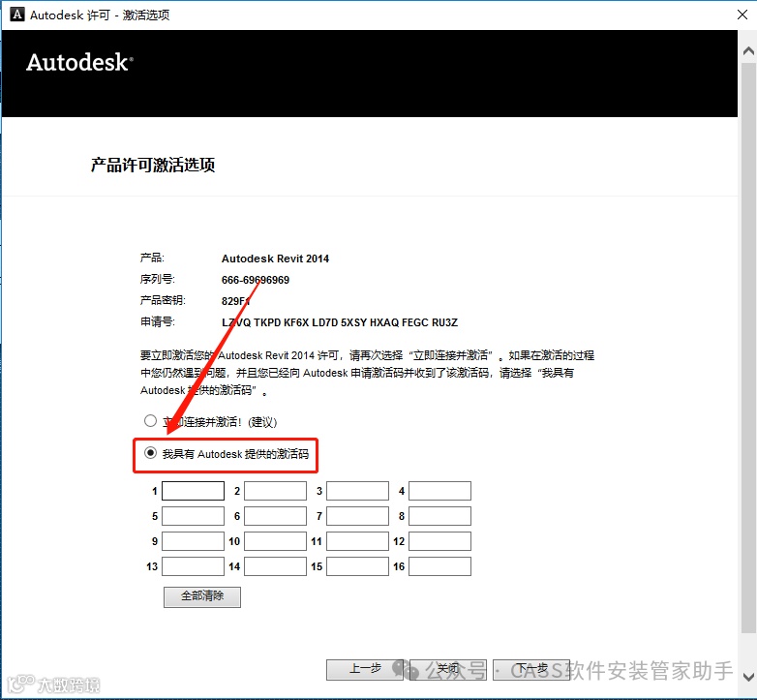The width and height of the screenshot is (757, 700).
Task: Close the Autodesk licensing window
Action: pyautogui.click(x=742, y=15)
